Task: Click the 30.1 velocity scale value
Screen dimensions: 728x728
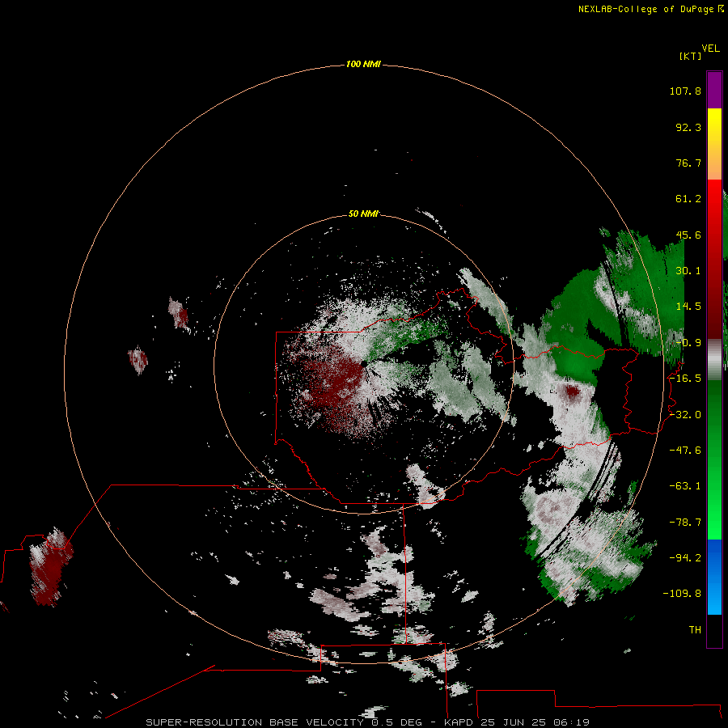Action: 688,271
